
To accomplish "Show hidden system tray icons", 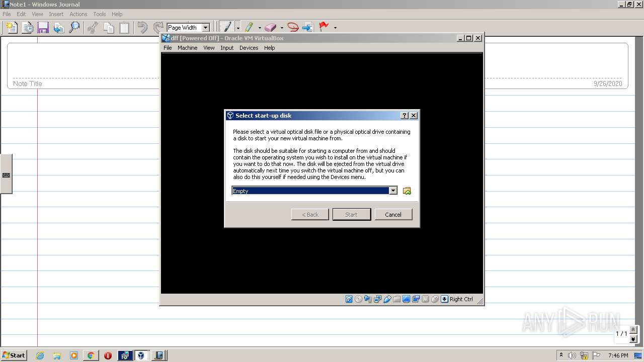I will tap(561, 355).
